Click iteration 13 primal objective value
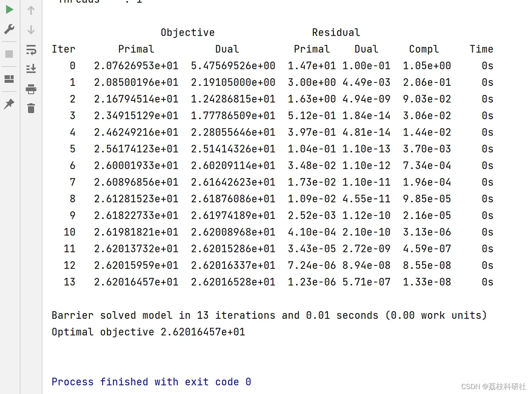 point(136,282)
